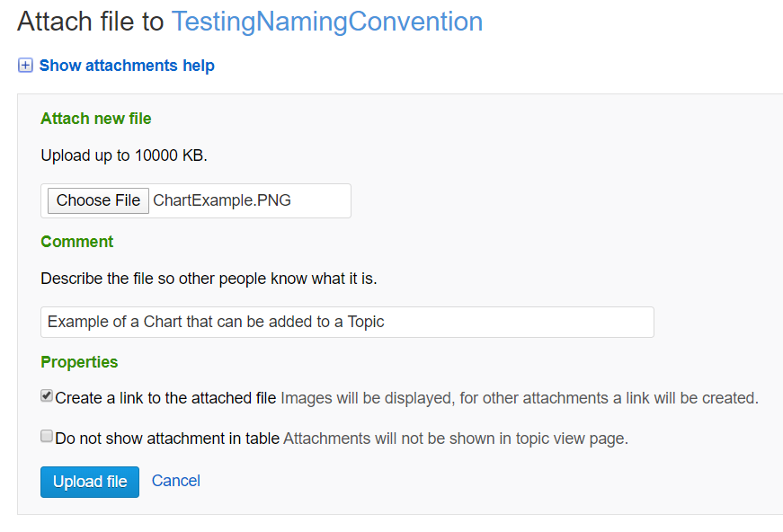Click the ChartExample.PNG selected file name
Viewport: 783px width, 532px height.
pyautogui.click(x=222, y=200)
